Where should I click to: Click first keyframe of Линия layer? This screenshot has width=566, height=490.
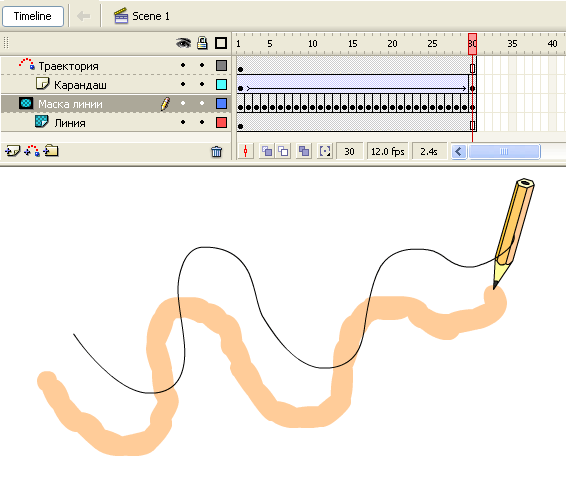[241, 126]
